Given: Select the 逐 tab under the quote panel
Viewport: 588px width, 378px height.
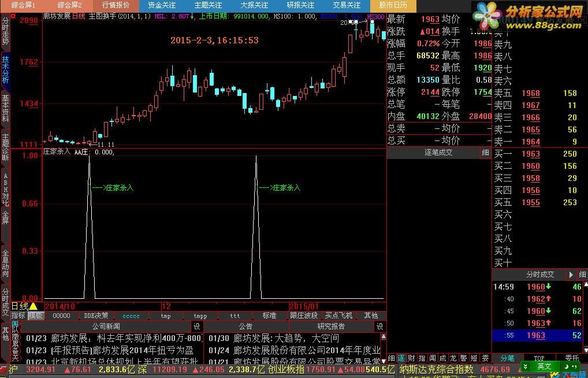Looking at the screenshot, I should (401, 358).
